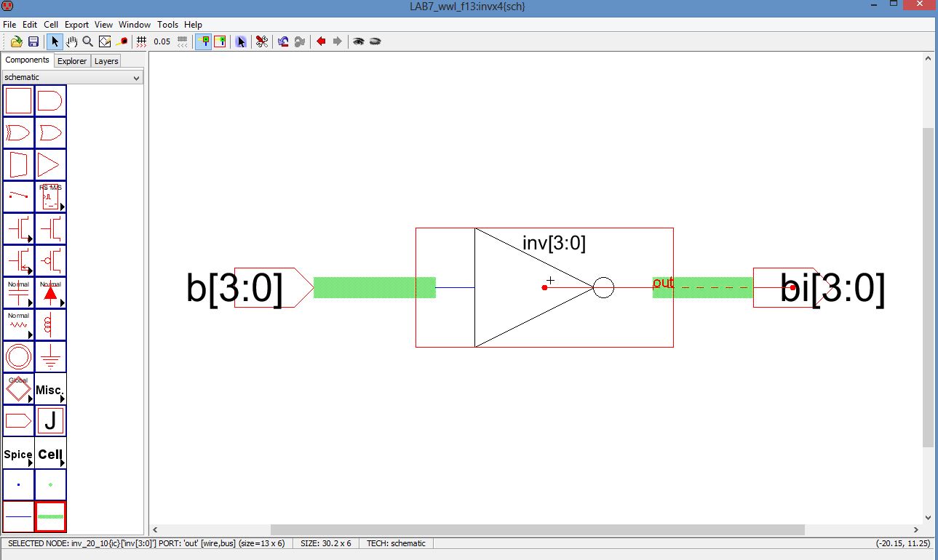Open the Tools menu

click(x=168, y=24)
